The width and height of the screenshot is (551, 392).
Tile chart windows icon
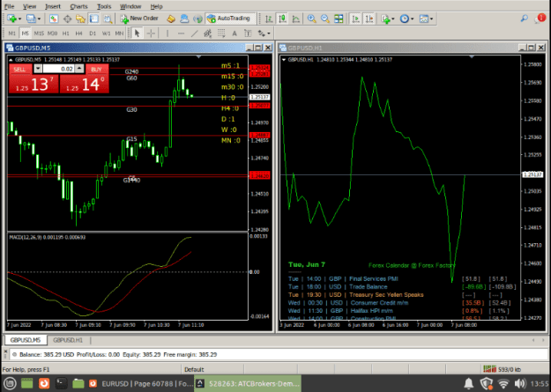[339, 18]
